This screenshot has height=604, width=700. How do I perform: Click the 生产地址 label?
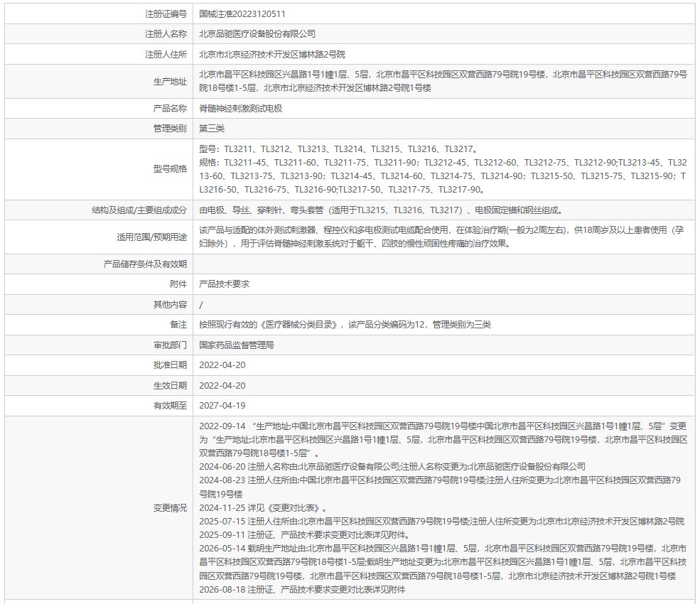point(170,81)
